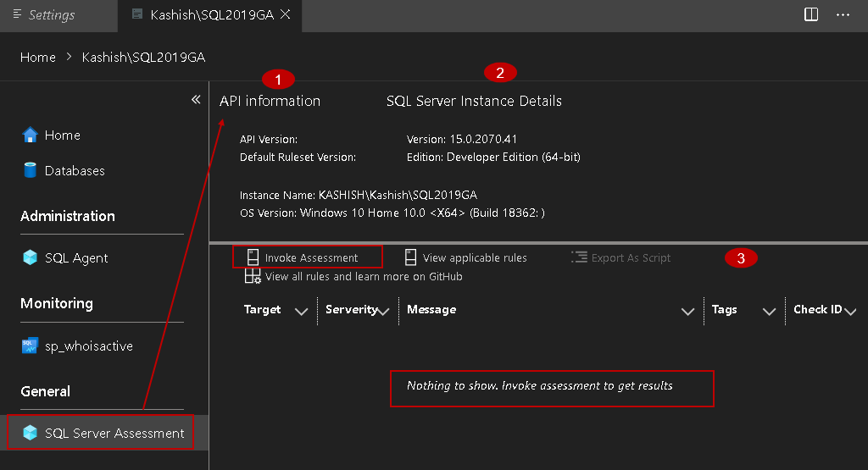Viewport: 868px width, 470px height.
Task: Collapse the sidebar with double chevron
Action: [196, 100]
